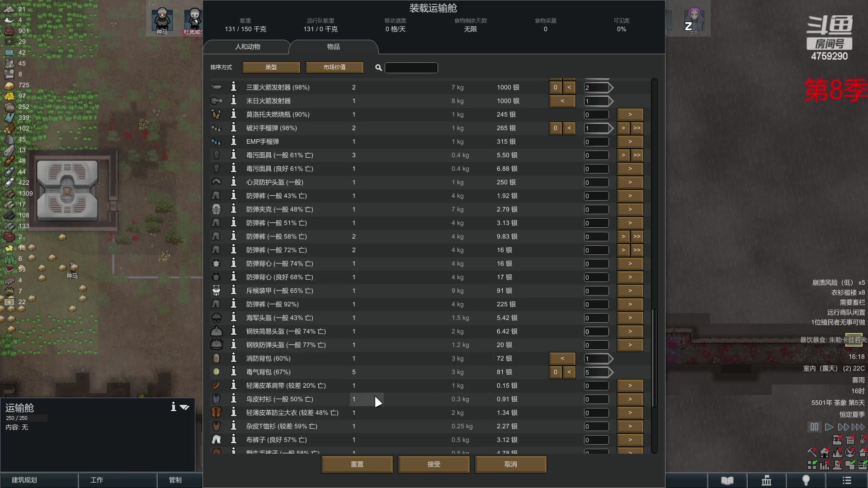Open the 管制 menu in bottom bar

click(175, 480)
